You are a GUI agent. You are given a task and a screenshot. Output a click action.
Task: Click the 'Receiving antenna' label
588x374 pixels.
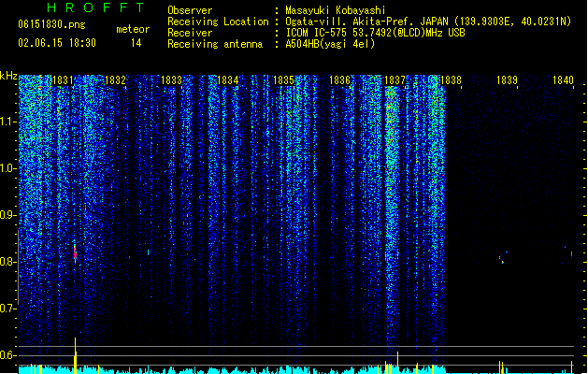click(215, 44)
